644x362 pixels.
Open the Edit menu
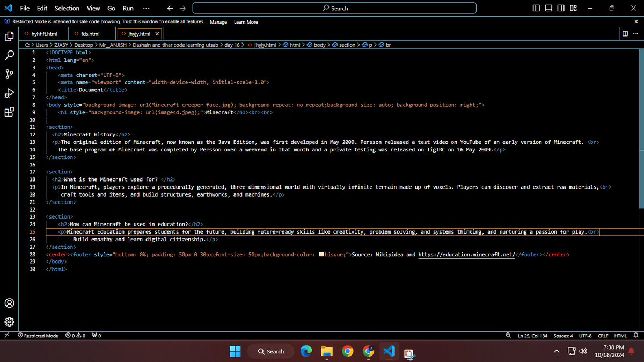tap(42, 8)
